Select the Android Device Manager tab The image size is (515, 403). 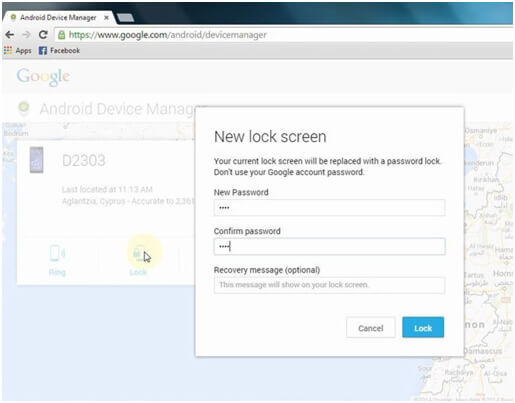(x=58, y=17)
